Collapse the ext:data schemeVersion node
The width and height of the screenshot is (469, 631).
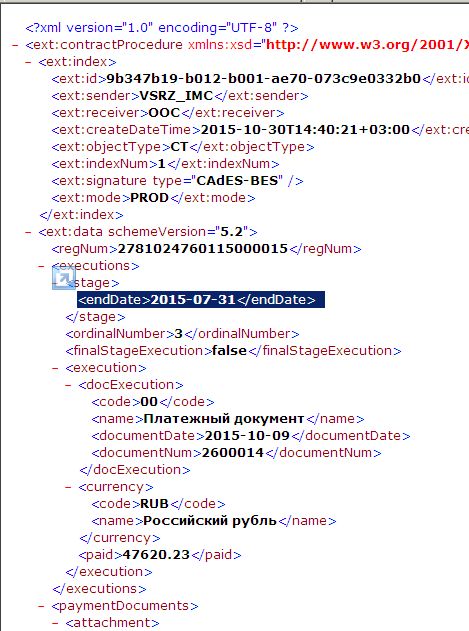tap(28, 232)
